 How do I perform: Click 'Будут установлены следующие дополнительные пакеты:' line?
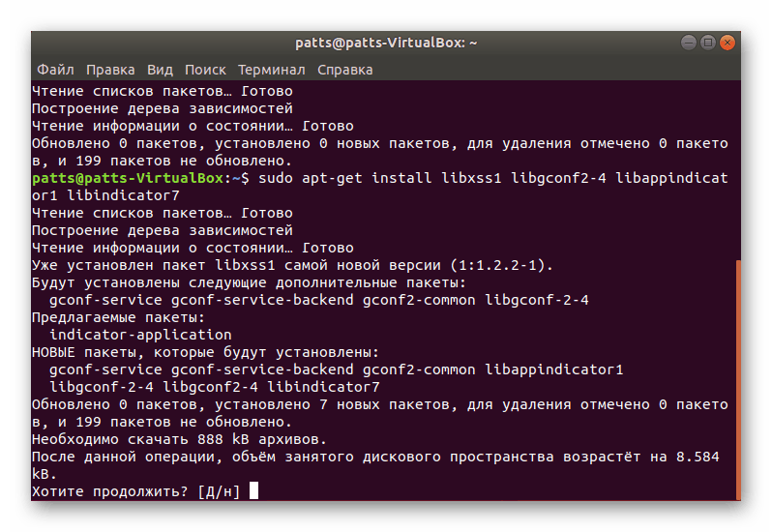(x=249, y=282)
